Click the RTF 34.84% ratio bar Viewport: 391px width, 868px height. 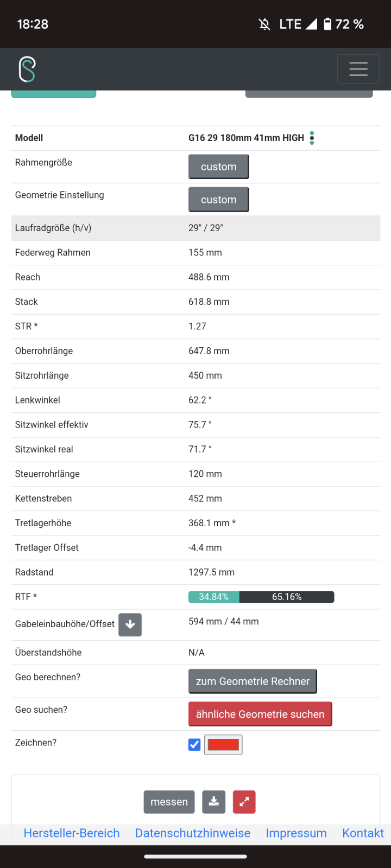214,597
